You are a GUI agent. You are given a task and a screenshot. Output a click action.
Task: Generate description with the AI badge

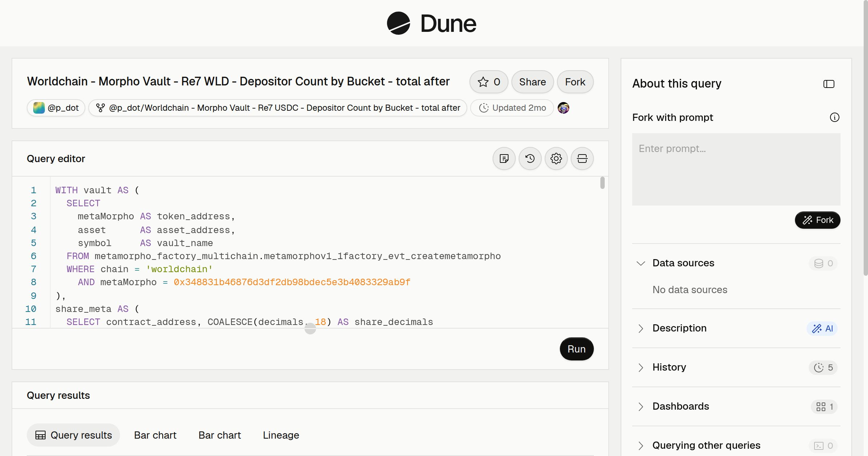[822, 329]
